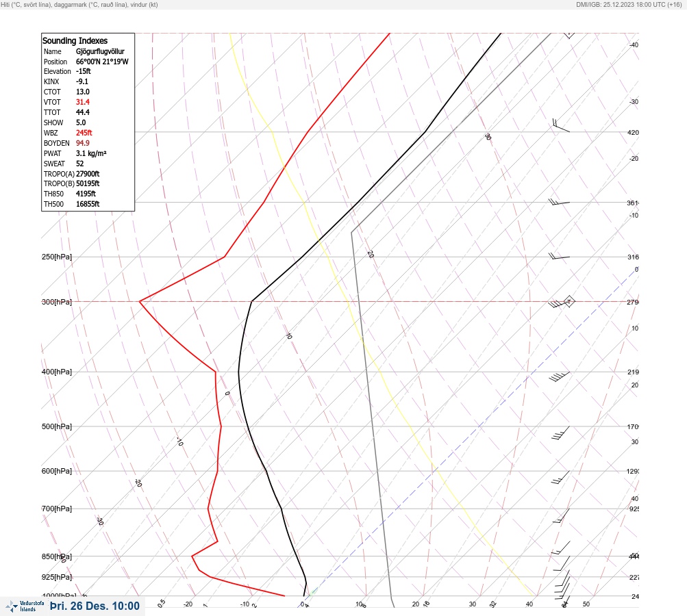
Task: Click the red VTOT value '31.4'
Action: click(83, 102)
